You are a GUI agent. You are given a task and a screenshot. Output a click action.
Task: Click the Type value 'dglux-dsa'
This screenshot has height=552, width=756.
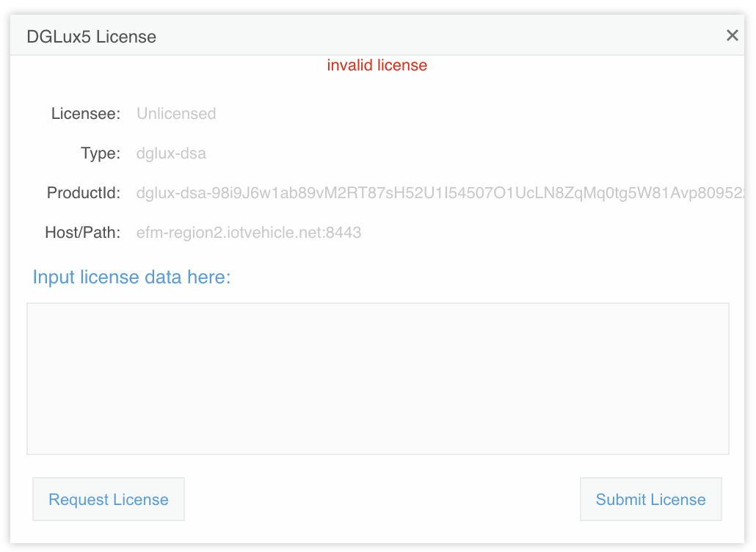pos(171,153)
